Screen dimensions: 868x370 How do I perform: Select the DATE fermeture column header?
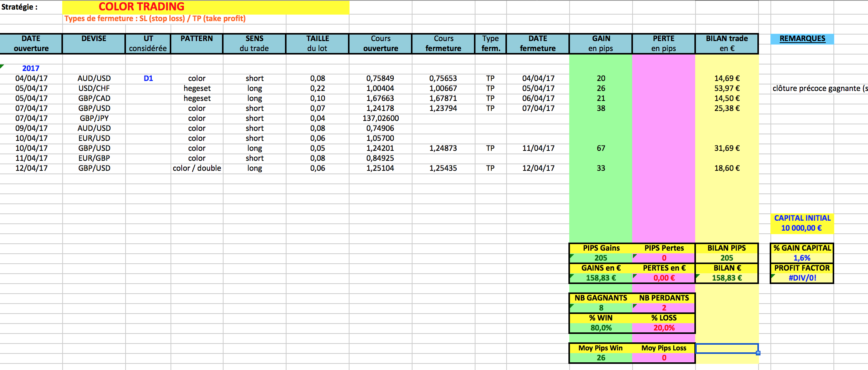538,43
